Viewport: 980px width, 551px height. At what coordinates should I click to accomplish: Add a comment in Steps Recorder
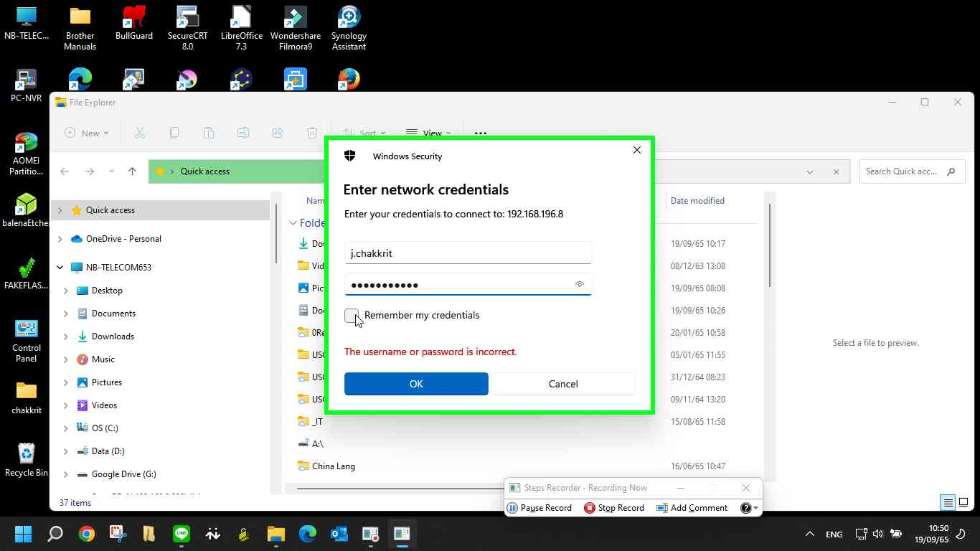[x=692, y=508]
